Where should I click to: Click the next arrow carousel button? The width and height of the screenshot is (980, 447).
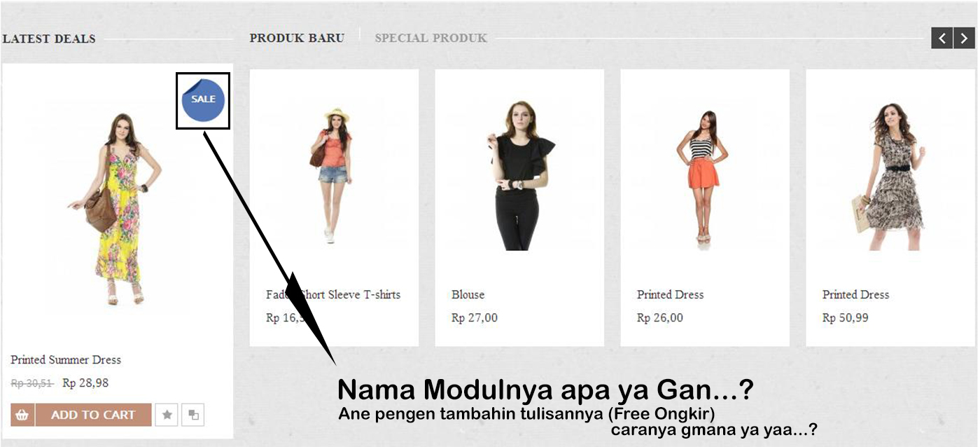point(965,39)
